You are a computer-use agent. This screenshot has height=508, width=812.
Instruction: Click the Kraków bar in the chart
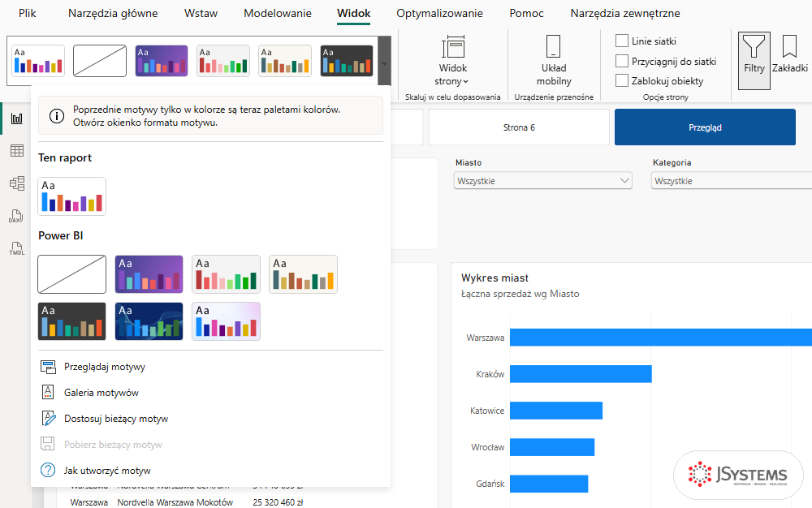tap(581, 373)
